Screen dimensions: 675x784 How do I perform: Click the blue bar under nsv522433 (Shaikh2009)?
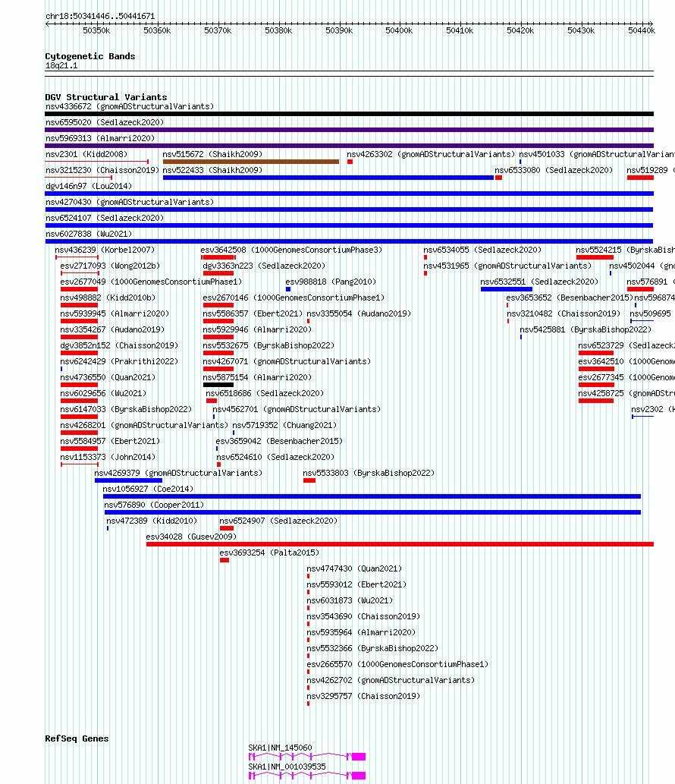[328, 178]
